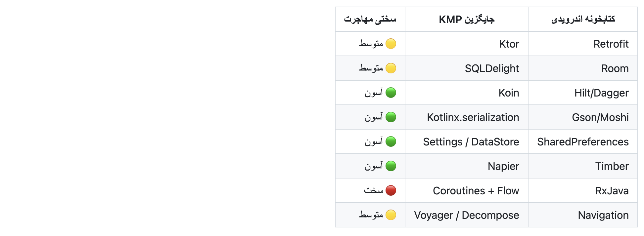Click the red circle in the RxJava row
The height and width of the screenshot is (236, 644).
391,190
